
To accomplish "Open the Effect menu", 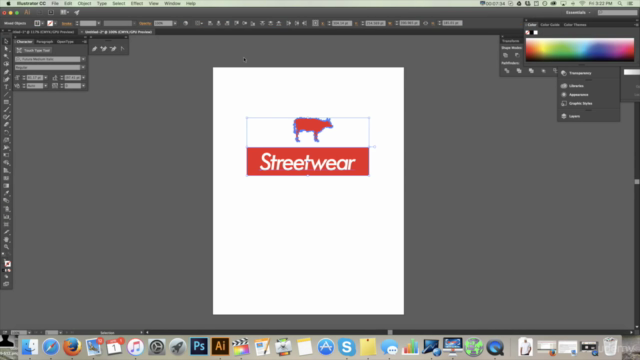I will tap(137, 3).
